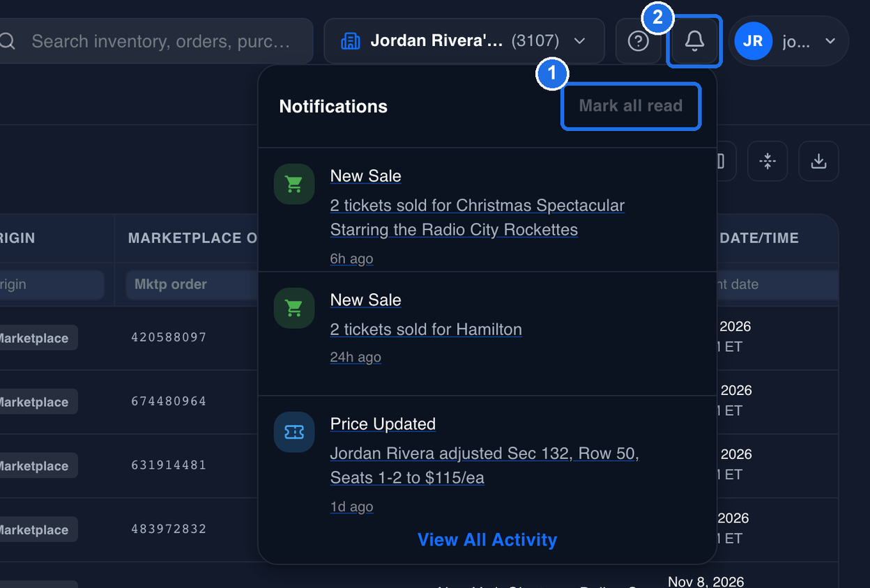Click Marketplace tag in row 420588097
This screenshot has width=870, height=588.
pyautogui.click(x=38, y=338)
